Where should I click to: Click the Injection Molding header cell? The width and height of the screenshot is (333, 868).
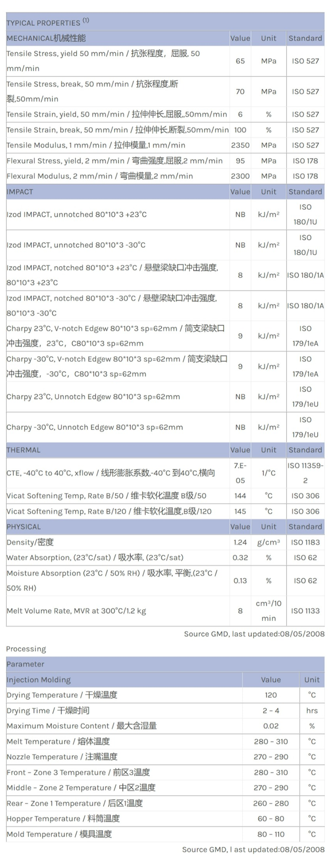(39, 680)
